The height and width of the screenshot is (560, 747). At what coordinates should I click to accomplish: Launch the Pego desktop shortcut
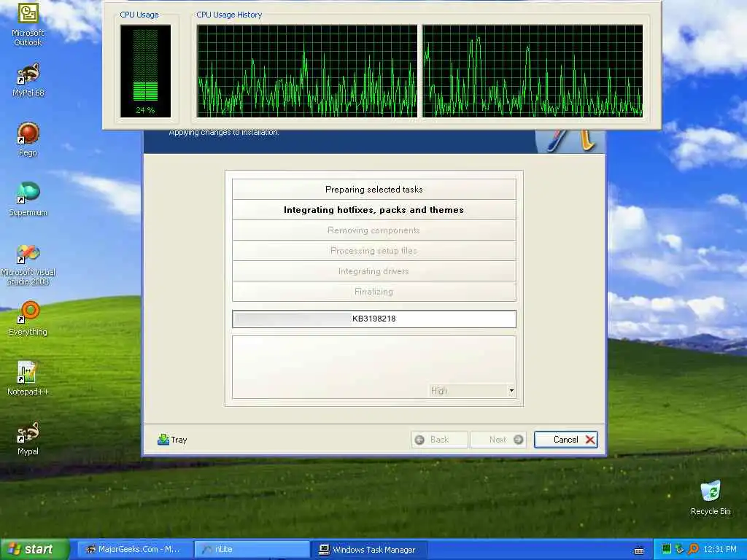coord(28,139)
